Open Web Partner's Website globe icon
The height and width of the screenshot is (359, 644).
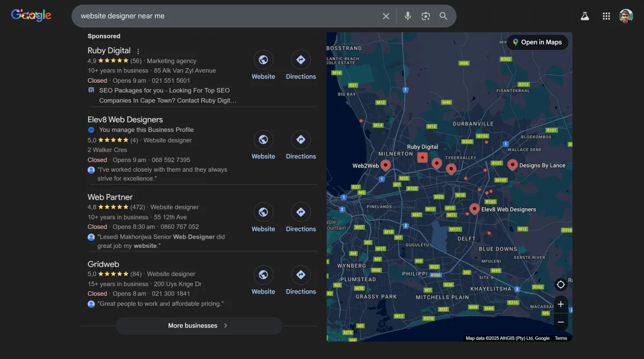263,213
